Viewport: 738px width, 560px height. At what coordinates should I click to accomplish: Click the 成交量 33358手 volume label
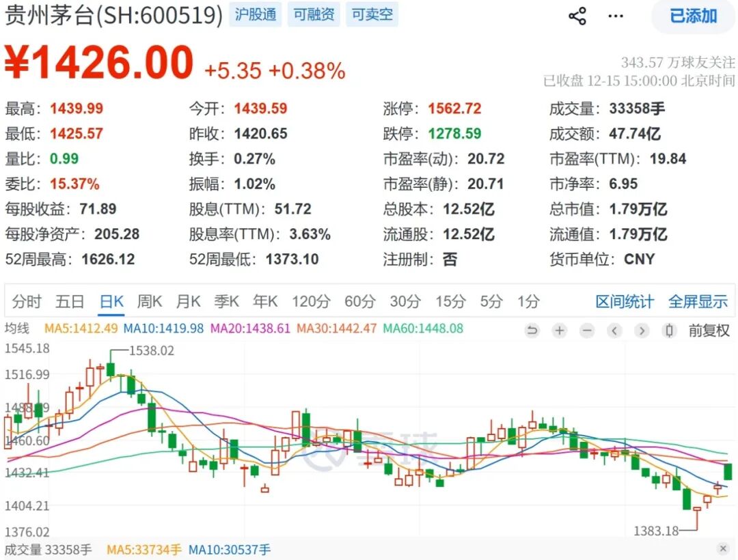(48, 549)
